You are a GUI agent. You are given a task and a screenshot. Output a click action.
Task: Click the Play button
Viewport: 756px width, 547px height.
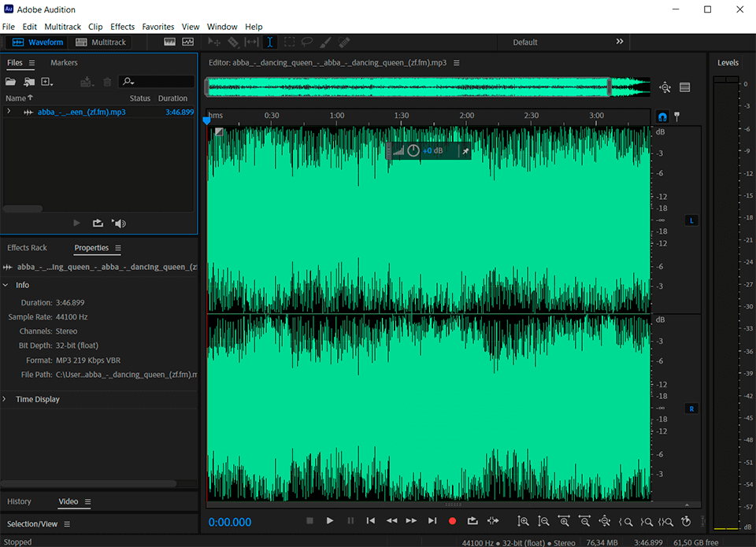click(330, 521)
